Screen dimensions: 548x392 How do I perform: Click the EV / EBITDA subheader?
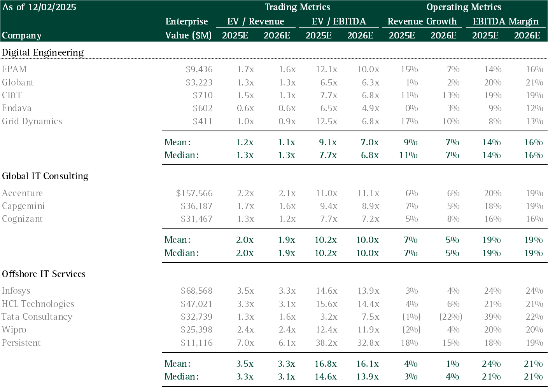[x=339, y=21]
